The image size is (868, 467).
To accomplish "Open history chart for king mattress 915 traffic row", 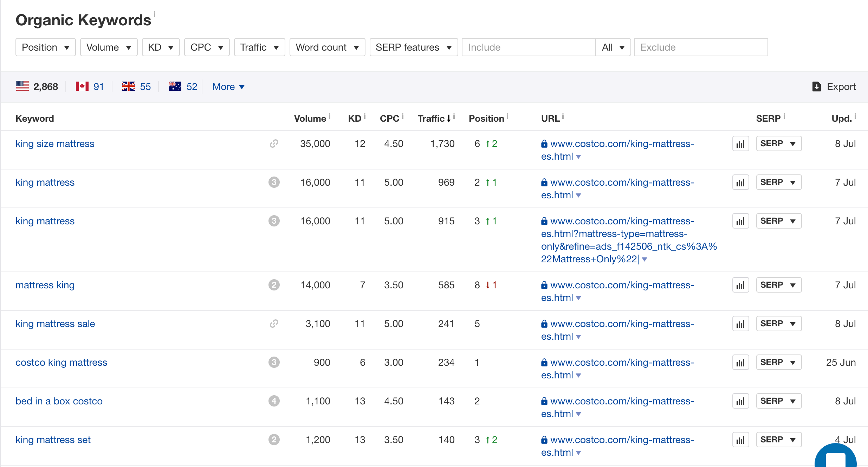I will [x=740, y=221].
